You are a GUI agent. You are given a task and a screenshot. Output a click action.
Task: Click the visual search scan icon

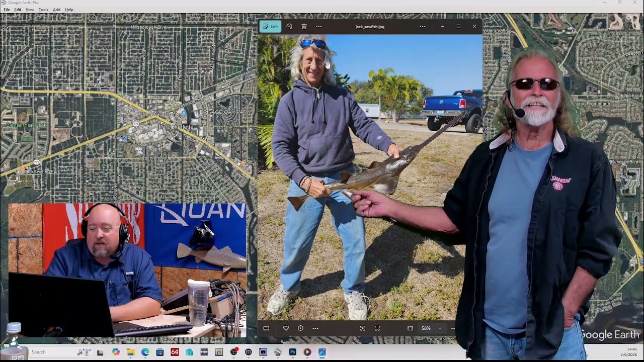click(x=363, y=328)
